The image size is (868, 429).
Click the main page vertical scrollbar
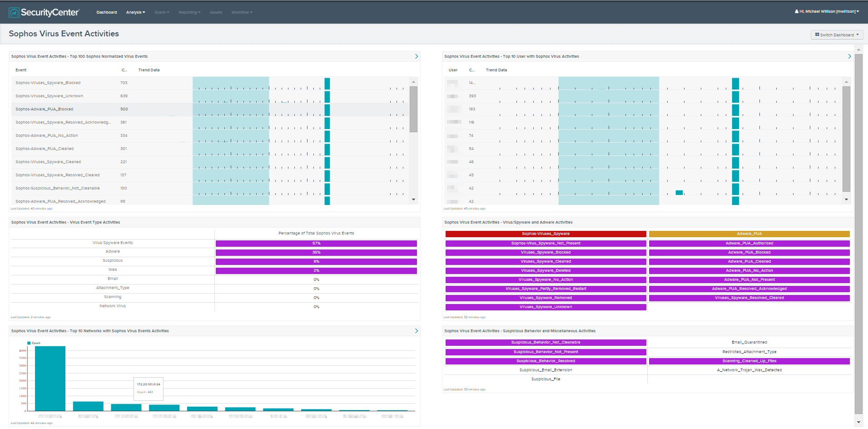point(858,234)
